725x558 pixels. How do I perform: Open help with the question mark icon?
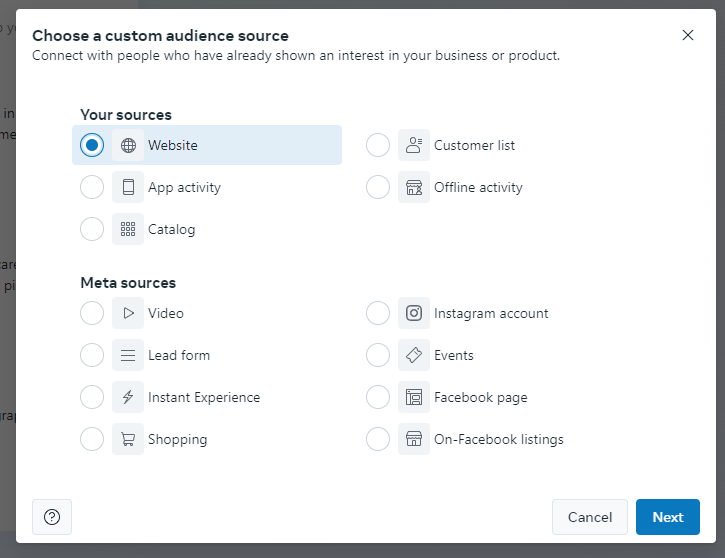point(52,517)
